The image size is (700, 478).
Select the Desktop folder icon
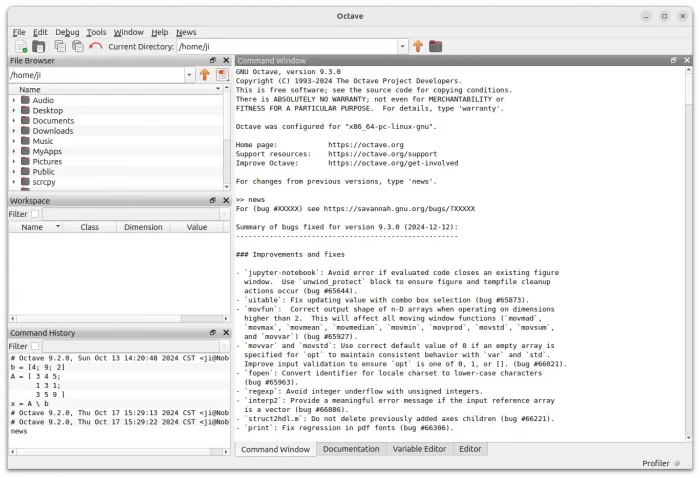[25, 110]
